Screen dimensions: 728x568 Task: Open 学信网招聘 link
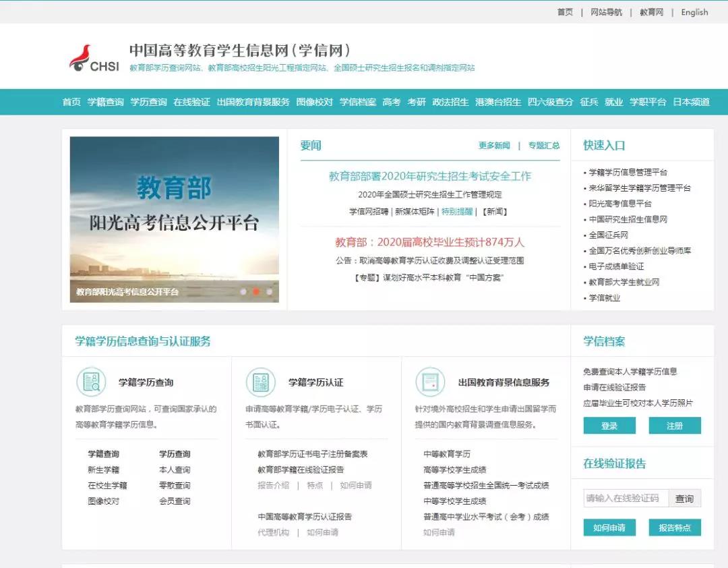coord(369,212)
